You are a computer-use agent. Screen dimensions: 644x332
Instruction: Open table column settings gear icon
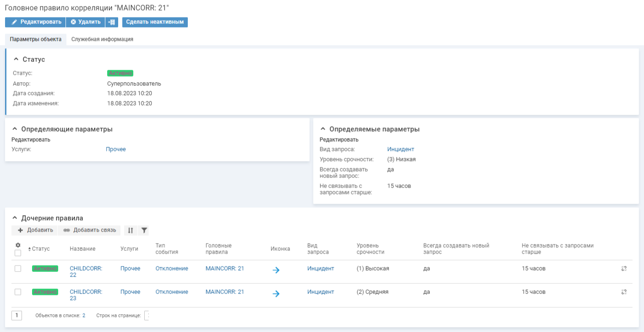18,245
